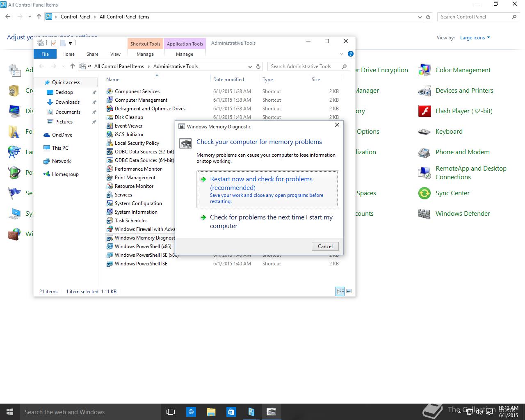Open Sync Center in Control Panel

444,193
